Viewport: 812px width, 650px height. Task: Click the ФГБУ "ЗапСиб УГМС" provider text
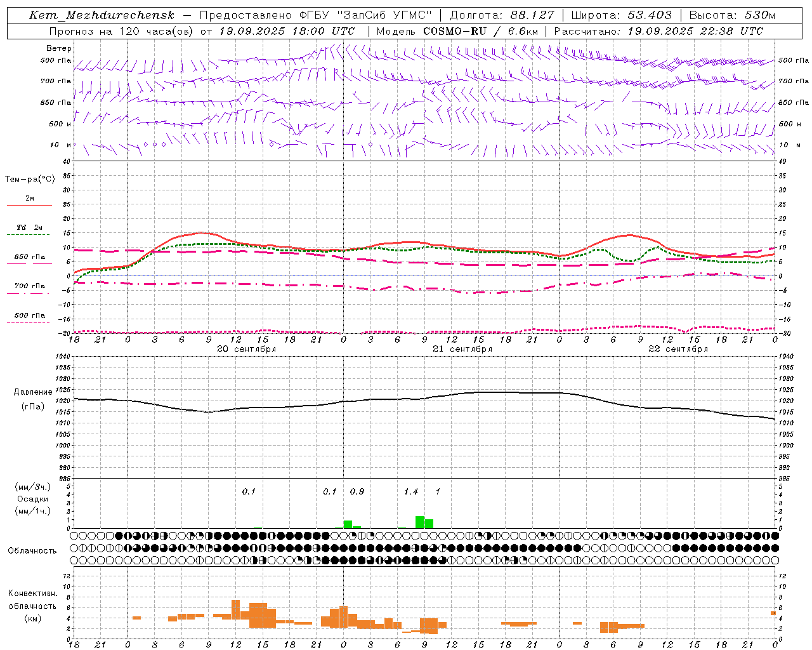click(x=365, y=16)
